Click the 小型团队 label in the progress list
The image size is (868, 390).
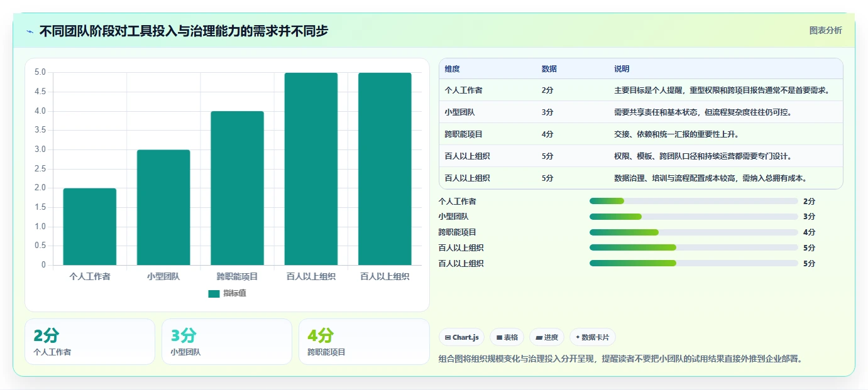tap(453, 217)
